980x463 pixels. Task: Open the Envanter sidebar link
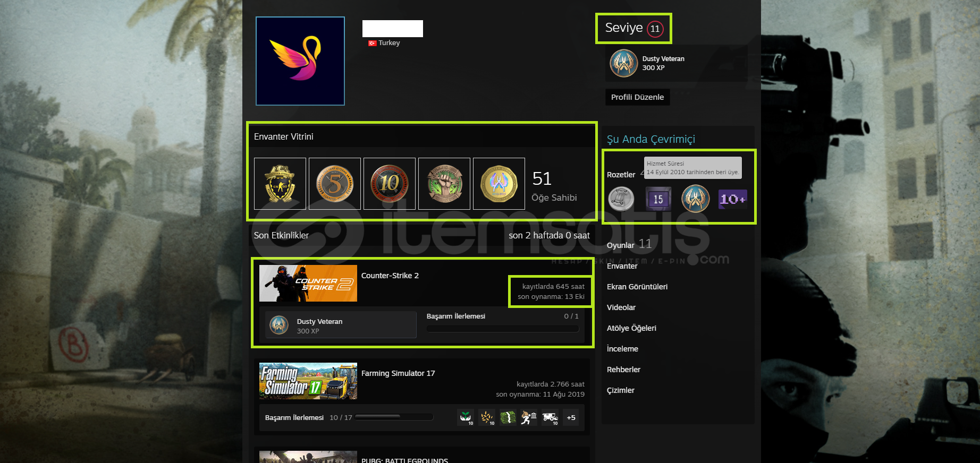tap(622, 266)
